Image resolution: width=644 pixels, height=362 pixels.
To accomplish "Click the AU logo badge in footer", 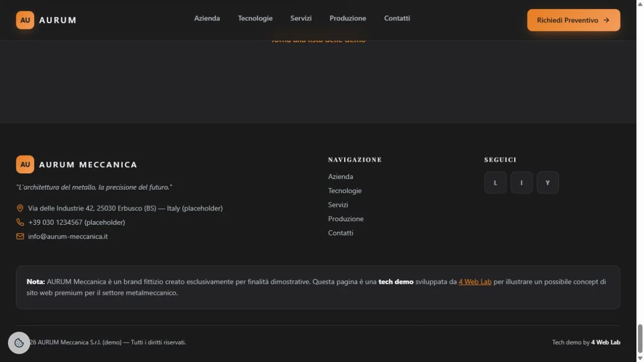I will pyautogui.click(x=25, y=164).
